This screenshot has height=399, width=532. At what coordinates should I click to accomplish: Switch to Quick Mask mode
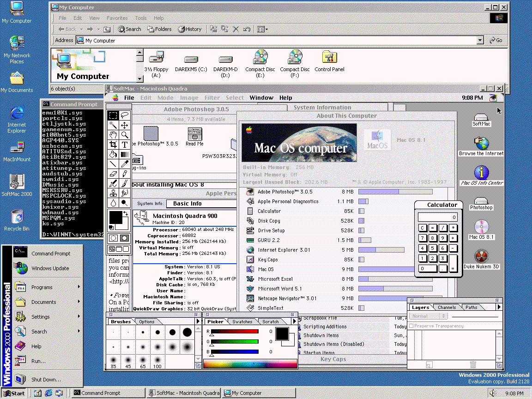125,238
